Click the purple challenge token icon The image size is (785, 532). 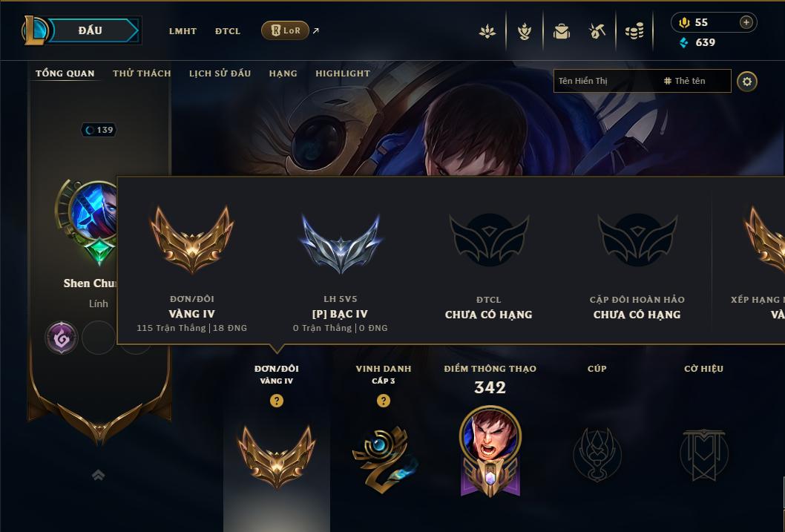[61, 338]
